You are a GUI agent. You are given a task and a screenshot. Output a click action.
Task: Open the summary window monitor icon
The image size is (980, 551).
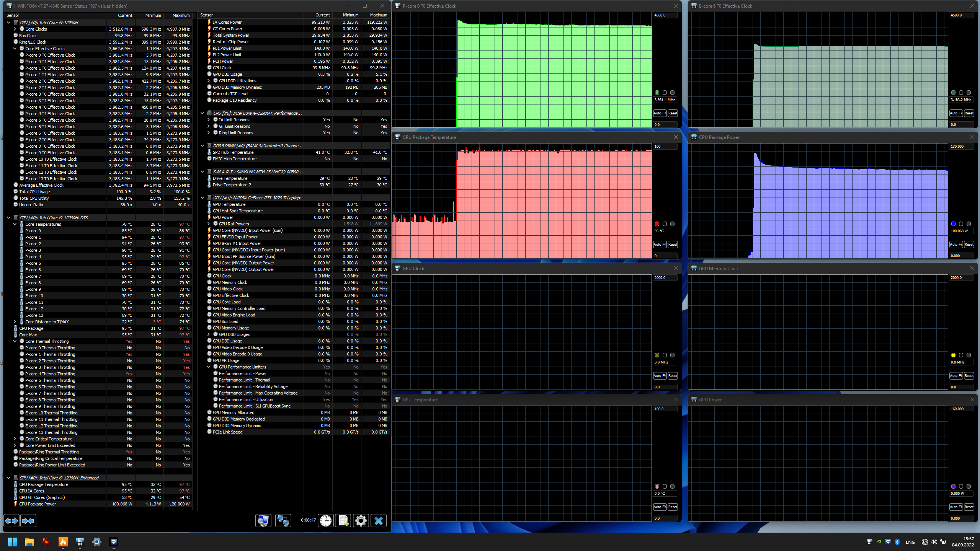(x=263, y=520)
